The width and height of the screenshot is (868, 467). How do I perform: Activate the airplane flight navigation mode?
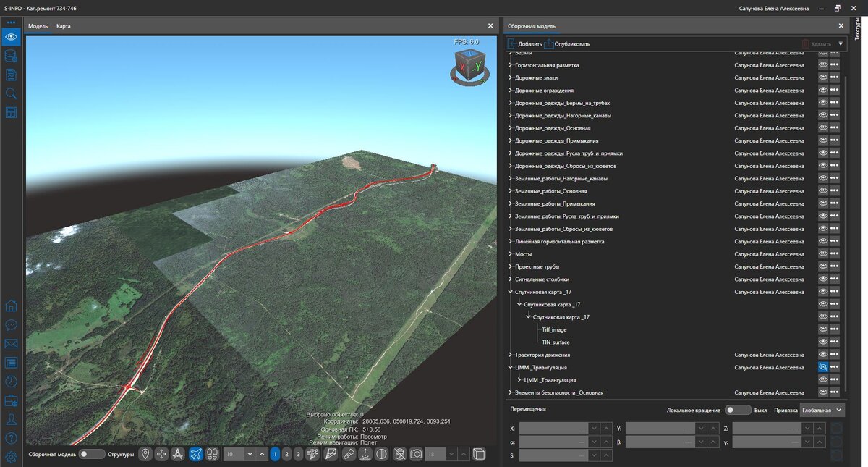[x=196, y=454]
